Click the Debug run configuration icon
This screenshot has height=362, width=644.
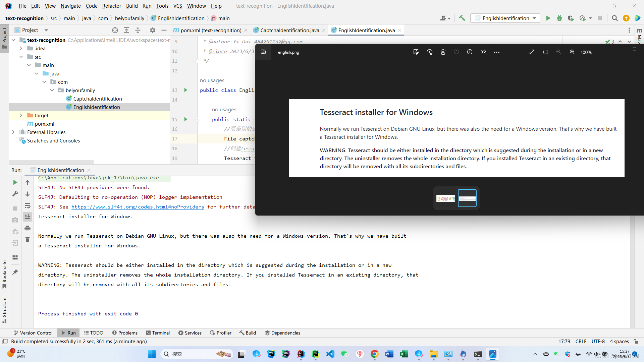tap(559, 18)
